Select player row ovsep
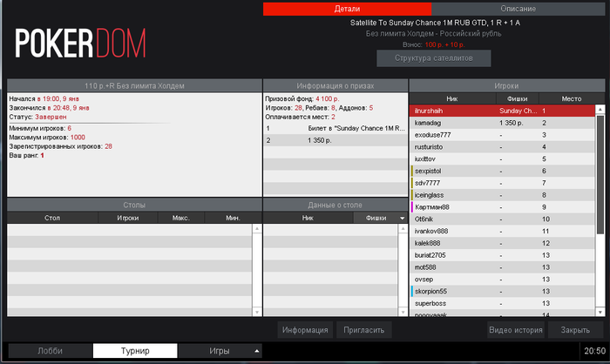This screenshot has height=364, width=610. point(502,280)
